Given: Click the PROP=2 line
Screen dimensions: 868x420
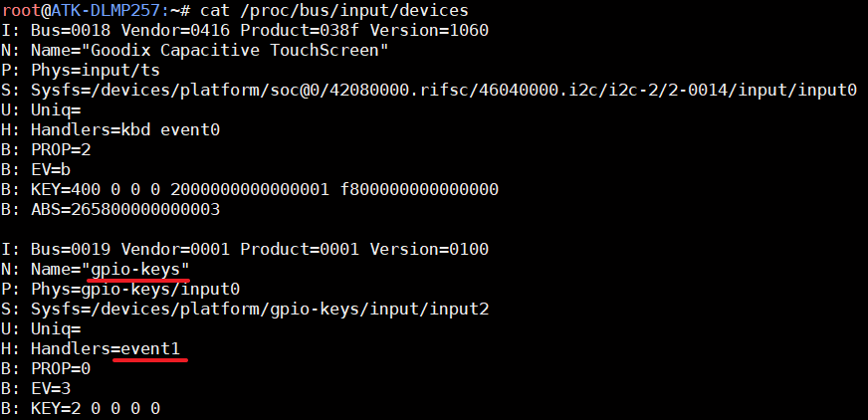Looking at the screenshot, I should pyautogui.click(x=46, y=150).
